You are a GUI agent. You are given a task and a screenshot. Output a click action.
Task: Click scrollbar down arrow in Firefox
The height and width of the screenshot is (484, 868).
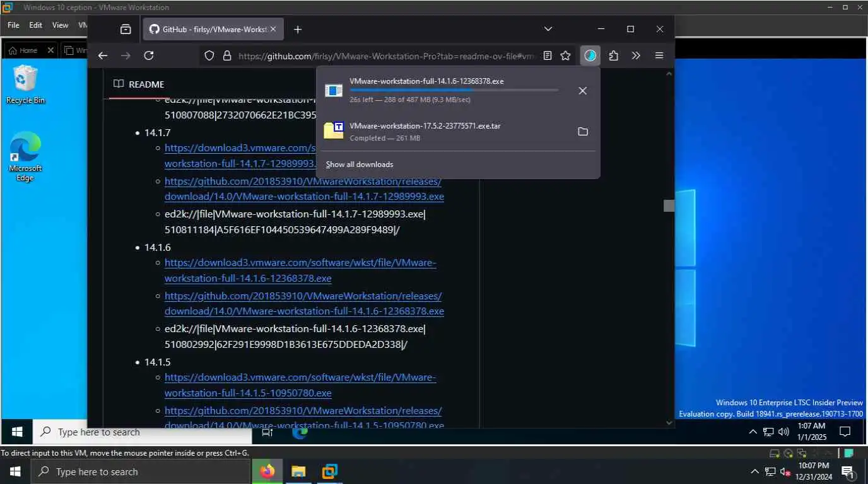pos(669,423)
